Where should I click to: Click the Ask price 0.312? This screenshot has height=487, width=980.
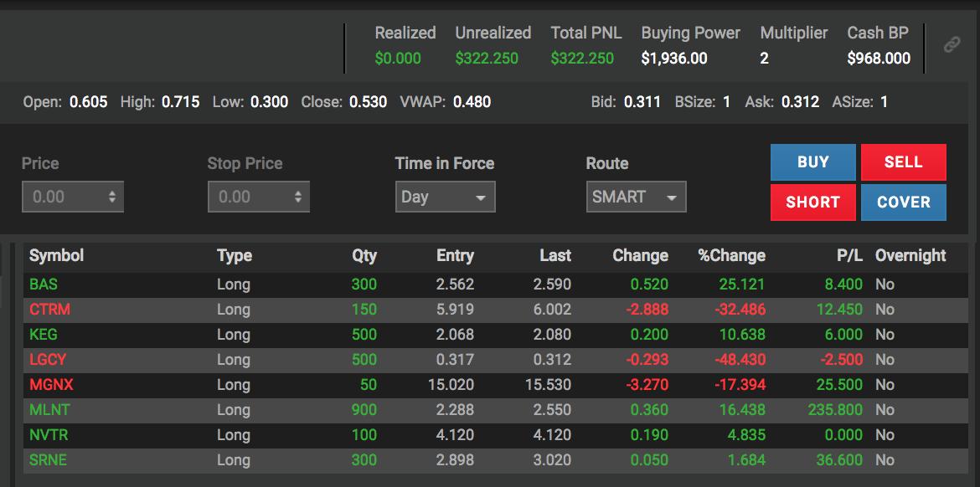pos(800,102)
